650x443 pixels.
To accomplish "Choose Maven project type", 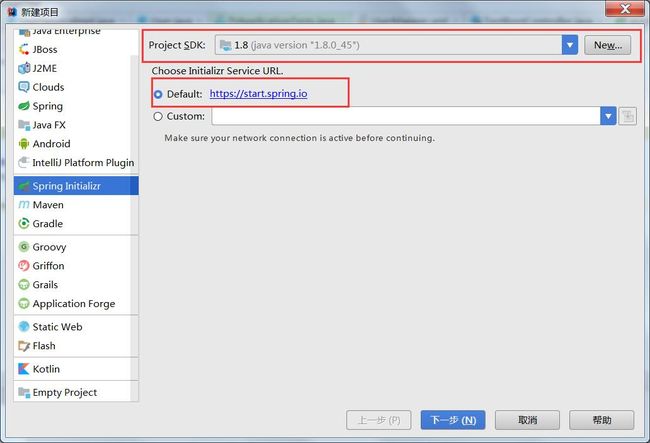I will coord(76,205).
